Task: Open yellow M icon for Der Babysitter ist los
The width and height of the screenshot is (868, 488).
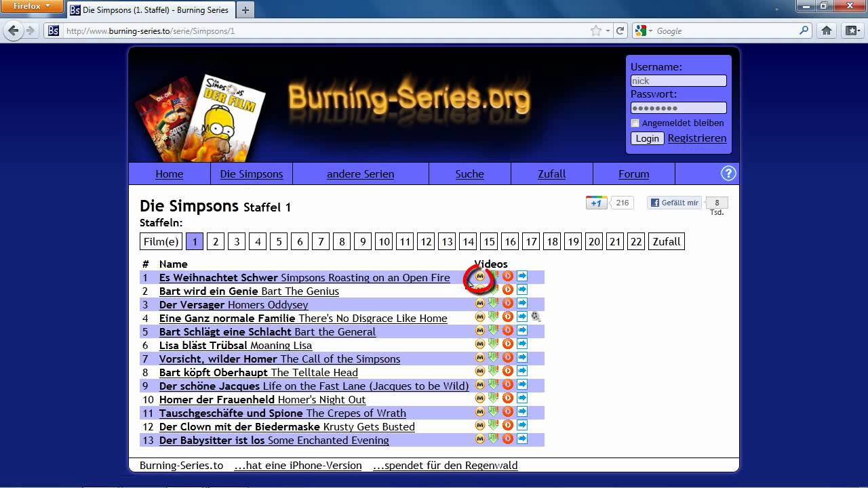Action: tap(480, 439)
